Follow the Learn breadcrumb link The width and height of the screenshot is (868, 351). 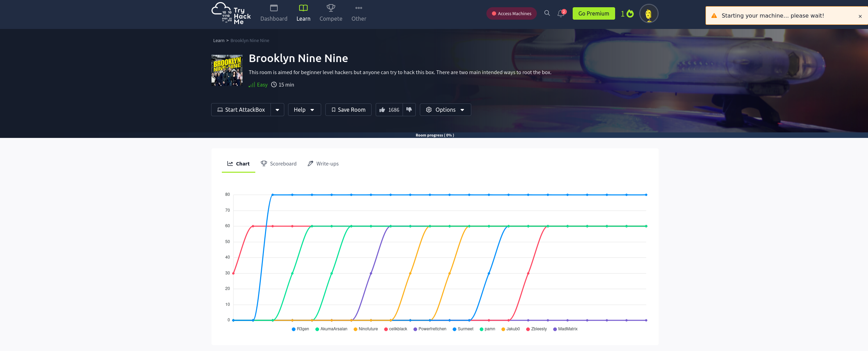(219, 40)
